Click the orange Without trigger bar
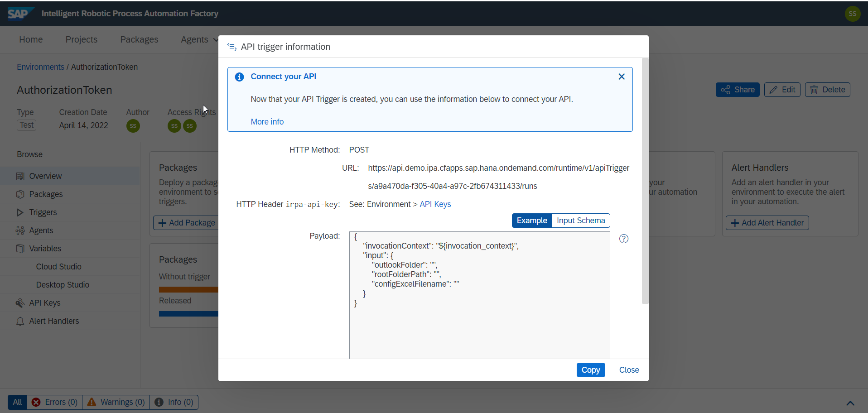The width and height of the screenshot is (868, 413). click(188, 289)
